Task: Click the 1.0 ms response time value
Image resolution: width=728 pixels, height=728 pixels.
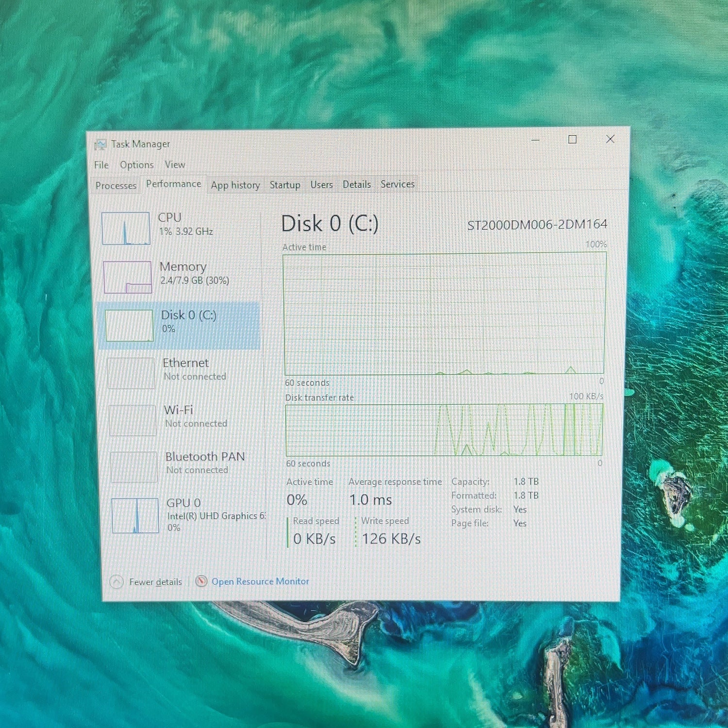Action: click(371, 499)
